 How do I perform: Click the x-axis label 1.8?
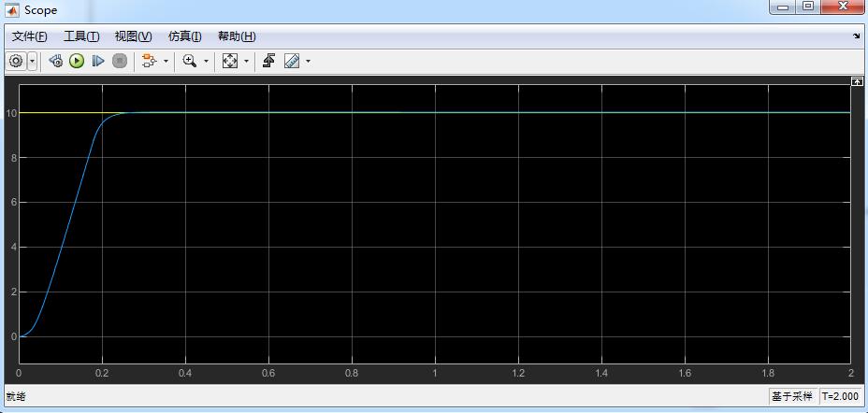[x=768, y=373]
